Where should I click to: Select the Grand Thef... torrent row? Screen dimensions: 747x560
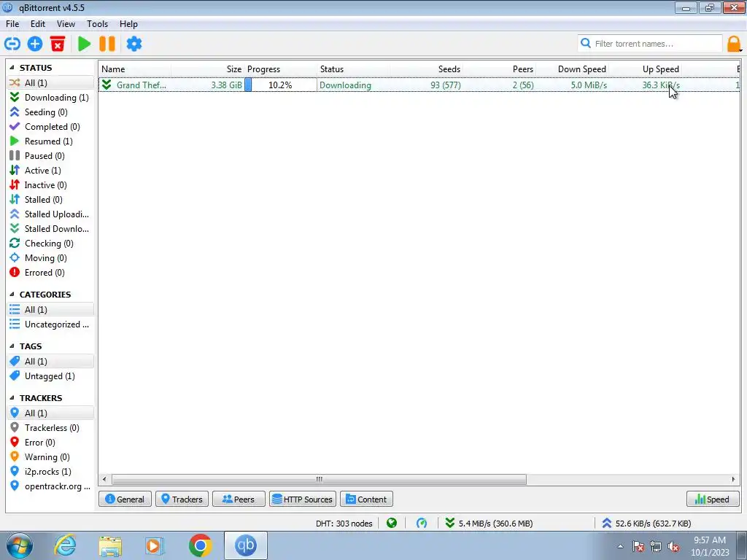tap(419, 85)
